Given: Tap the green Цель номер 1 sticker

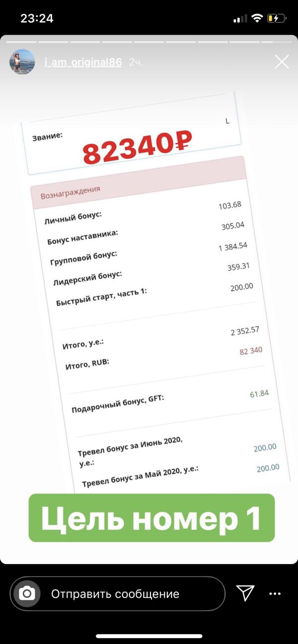Looking at the screenshot, I should [x=151, y=517].
